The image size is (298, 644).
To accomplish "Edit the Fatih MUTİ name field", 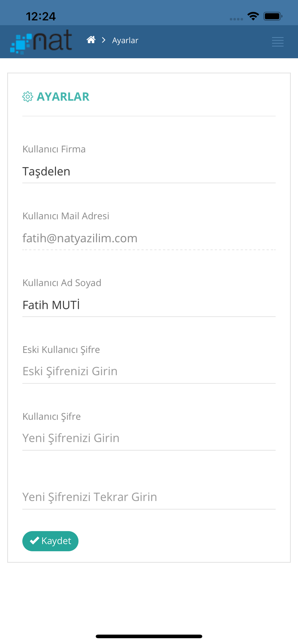I will tap(149, 305).
